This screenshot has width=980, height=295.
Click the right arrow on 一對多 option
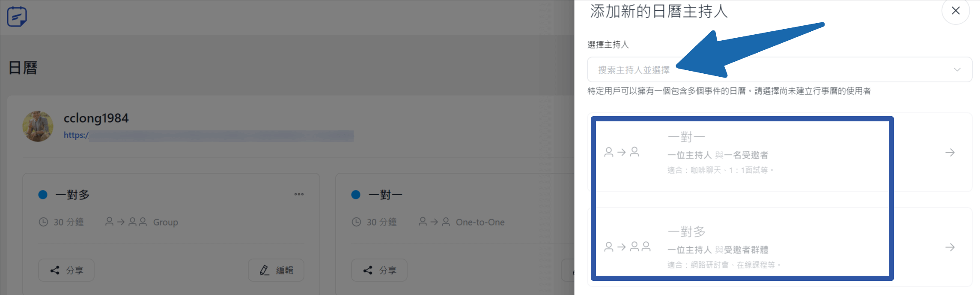[950, 247]
